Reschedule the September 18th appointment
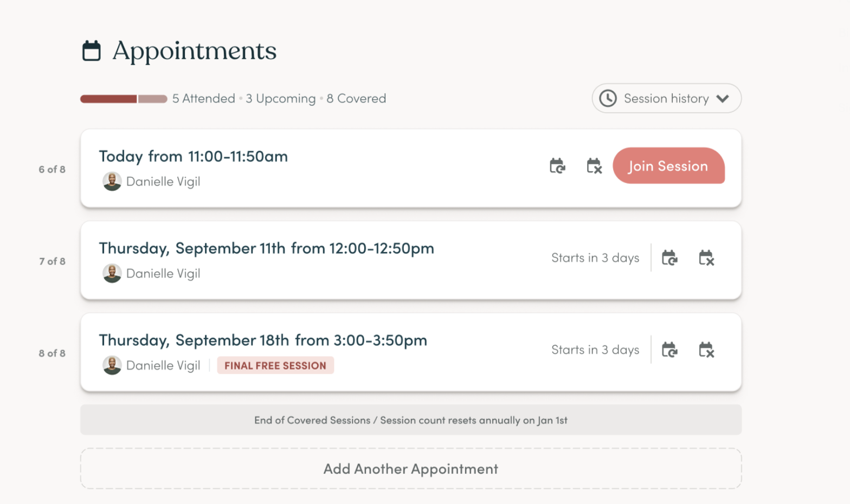This screenshot has height=504, width=850. pyautogui.click(x=669, y=350)
